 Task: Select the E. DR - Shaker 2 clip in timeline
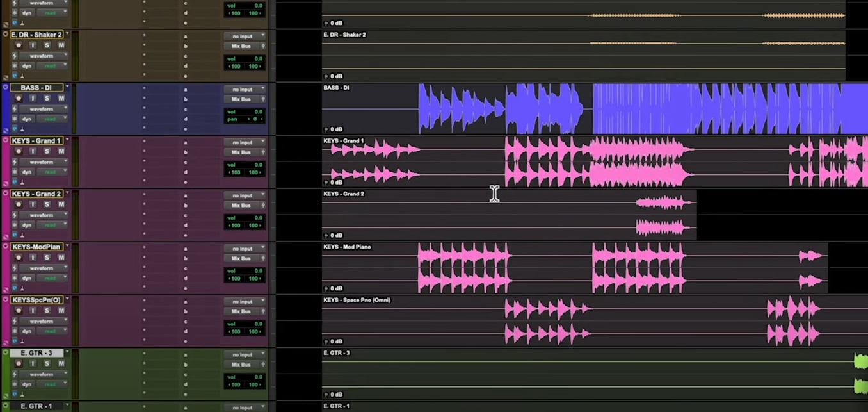tap(584, 56)
